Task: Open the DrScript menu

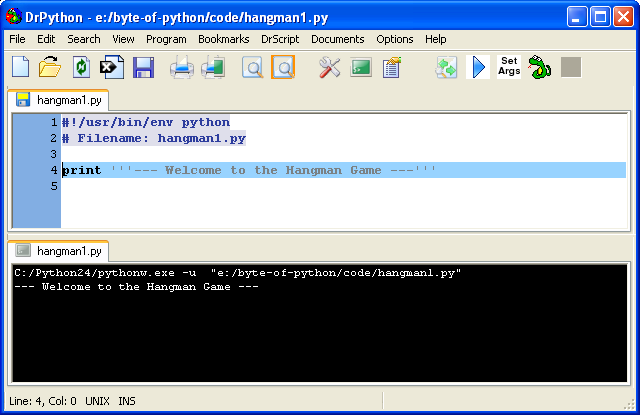Action: (x=280, y=39)
